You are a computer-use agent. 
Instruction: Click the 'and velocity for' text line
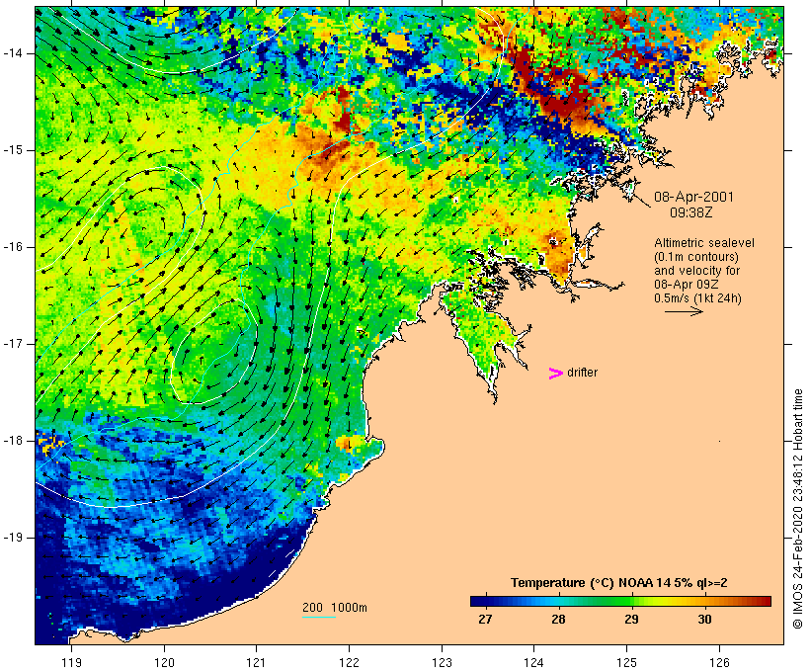pyautogui.click(x=696, y=271)
